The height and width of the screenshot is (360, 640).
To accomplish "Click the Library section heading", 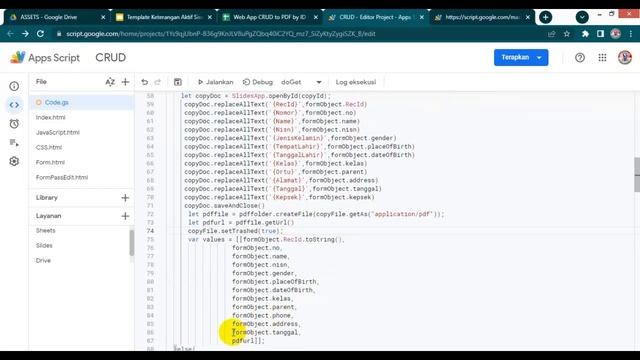I will (47, 198).
